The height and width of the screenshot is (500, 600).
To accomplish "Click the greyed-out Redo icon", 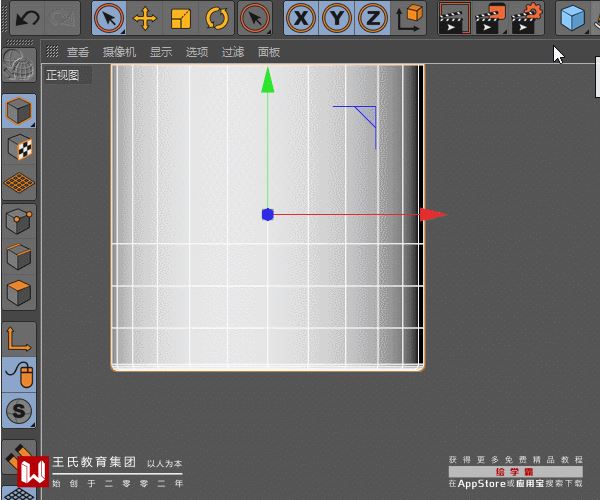I will tap(62, 18).
